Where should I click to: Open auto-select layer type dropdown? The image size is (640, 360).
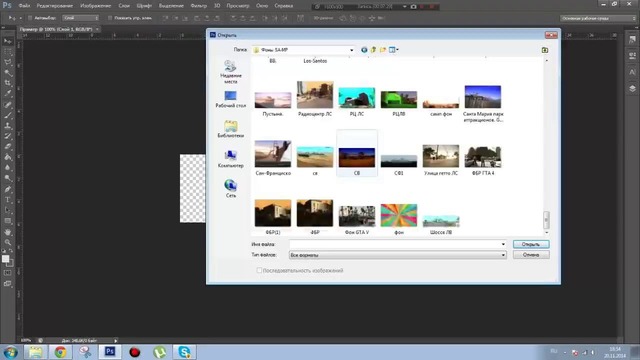pos(80,18)
